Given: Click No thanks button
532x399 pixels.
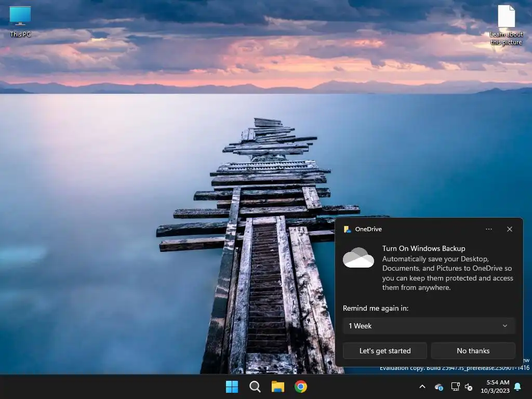Looking at the screenshot, I should point(473,351).
